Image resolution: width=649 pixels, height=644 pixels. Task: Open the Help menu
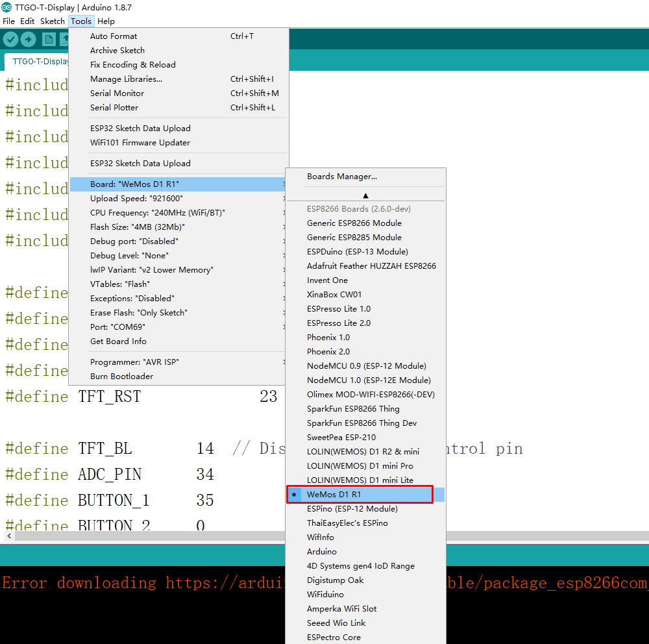(106, 21)
